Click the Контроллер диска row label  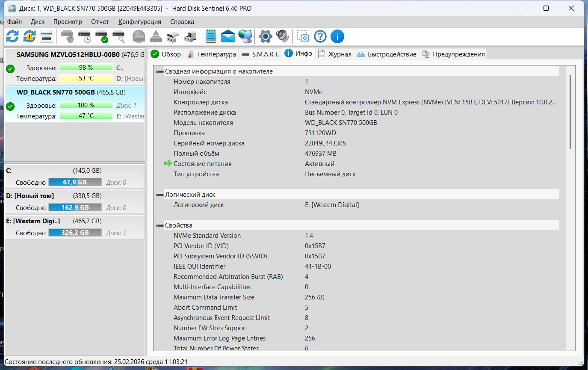coord(201,102)
